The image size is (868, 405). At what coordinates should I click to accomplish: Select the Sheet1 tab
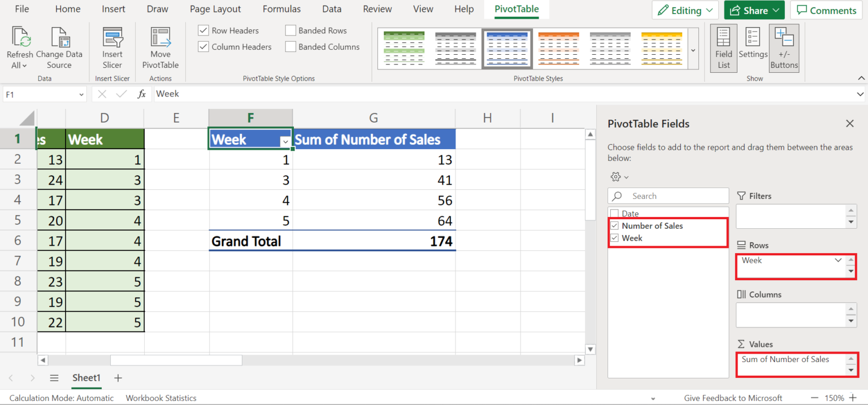pyautogui.click(x=86, y=377)
